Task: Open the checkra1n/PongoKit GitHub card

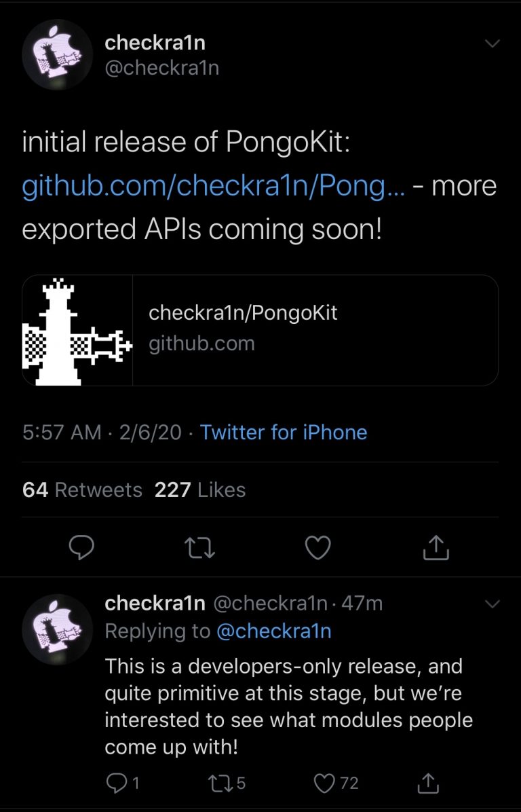Action: pos(260,330)
